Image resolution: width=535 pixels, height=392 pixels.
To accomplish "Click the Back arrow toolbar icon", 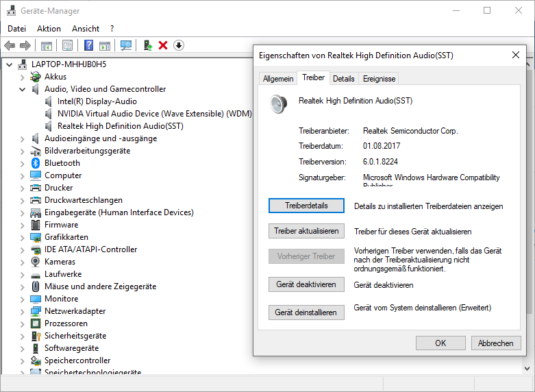I will click(x=10, y=45).
